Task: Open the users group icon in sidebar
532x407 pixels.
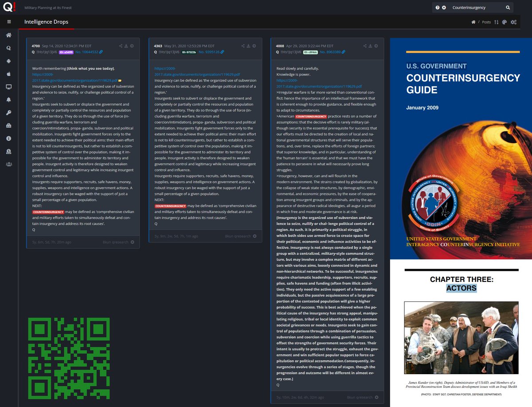Action: coord(9,164)
